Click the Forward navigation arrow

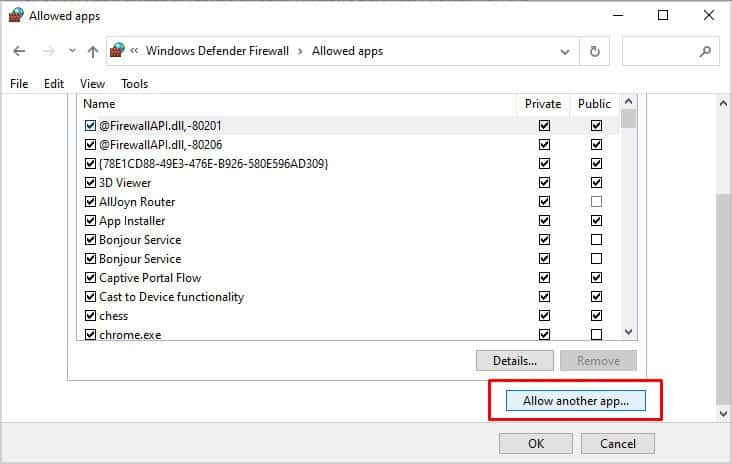tap(49, 51)
